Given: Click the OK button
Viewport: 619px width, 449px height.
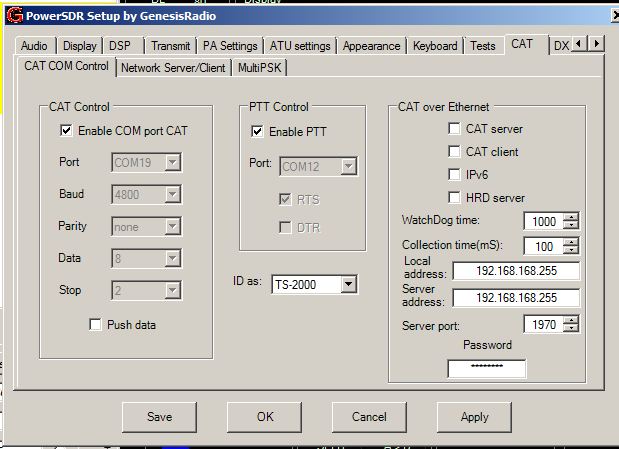Looking at the screenshot, I should 264,417.
